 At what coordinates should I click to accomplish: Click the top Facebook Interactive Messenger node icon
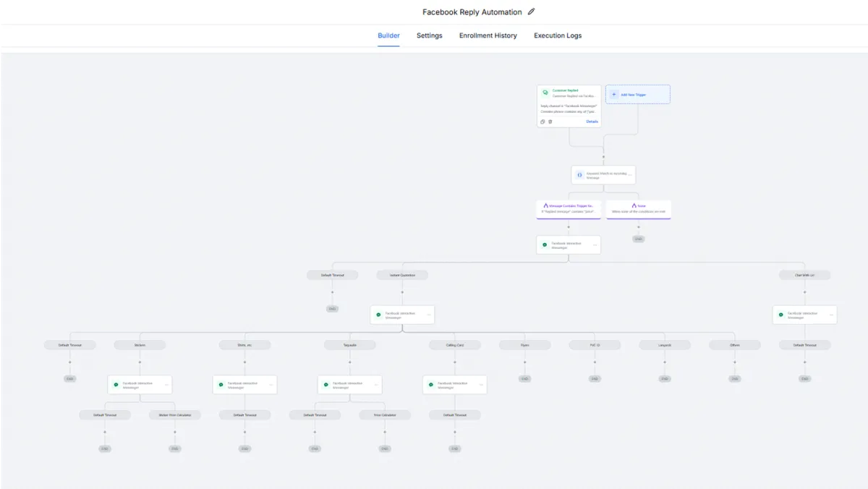pos(545,245)
